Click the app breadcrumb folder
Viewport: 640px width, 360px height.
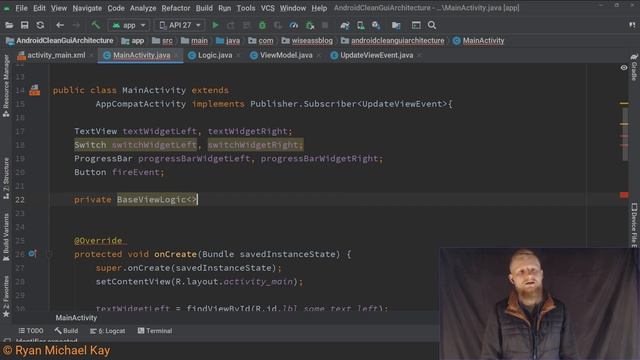click(133, 40)
